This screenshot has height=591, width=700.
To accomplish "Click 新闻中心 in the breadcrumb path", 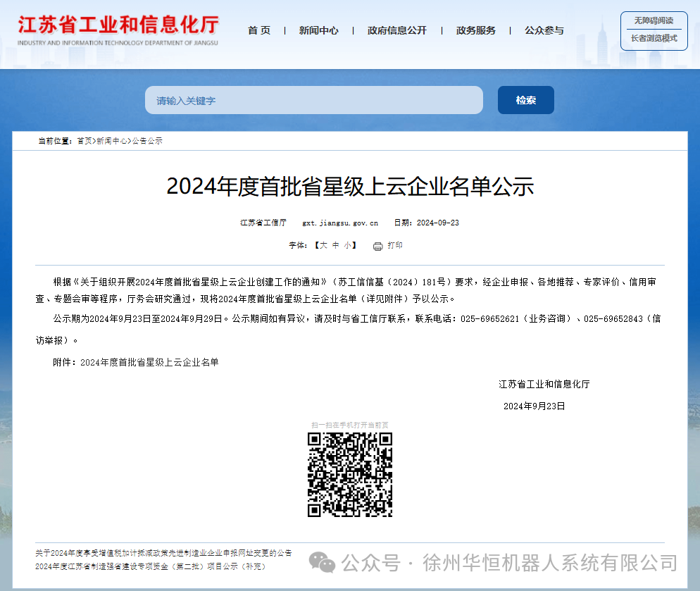I will pos(112,141).
